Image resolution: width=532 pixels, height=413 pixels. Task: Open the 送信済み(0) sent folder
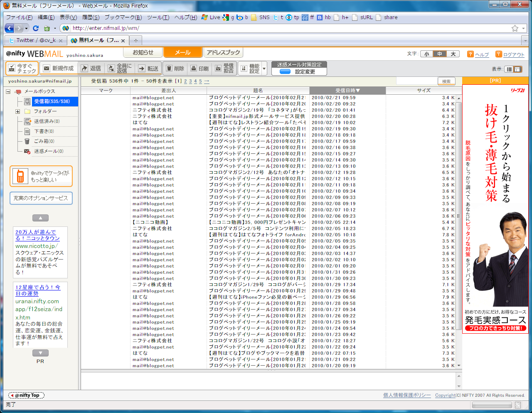[47, 121]
